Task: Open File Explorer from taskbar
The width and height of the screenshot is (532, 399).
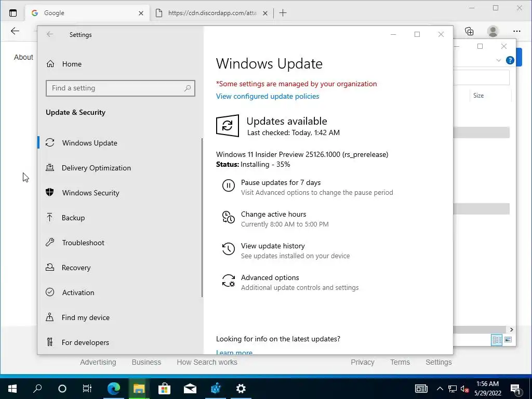Action: tap(139, 388)
